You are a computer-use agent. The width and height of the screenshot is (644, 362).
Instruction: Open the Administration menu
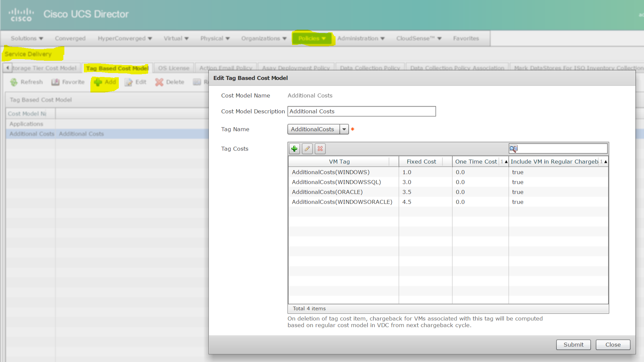pyautogui.click(x=361, y=38)
